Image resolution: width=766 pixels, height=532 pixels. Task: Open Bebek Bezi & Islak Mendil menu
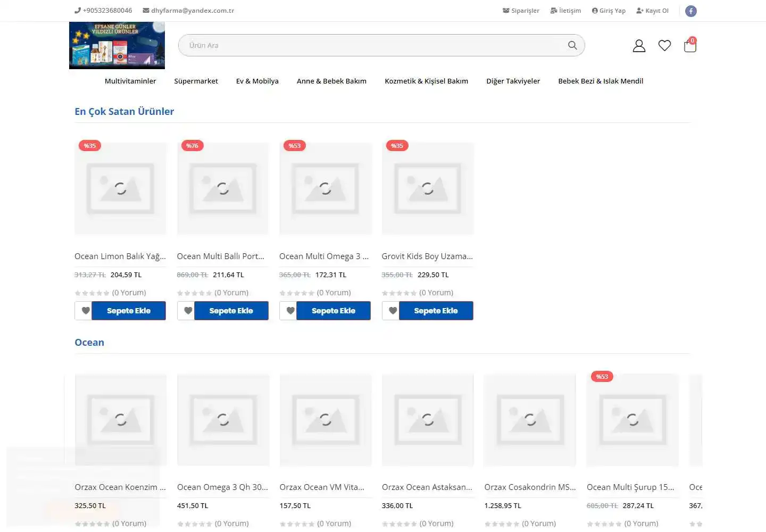(x=601, y=81)
